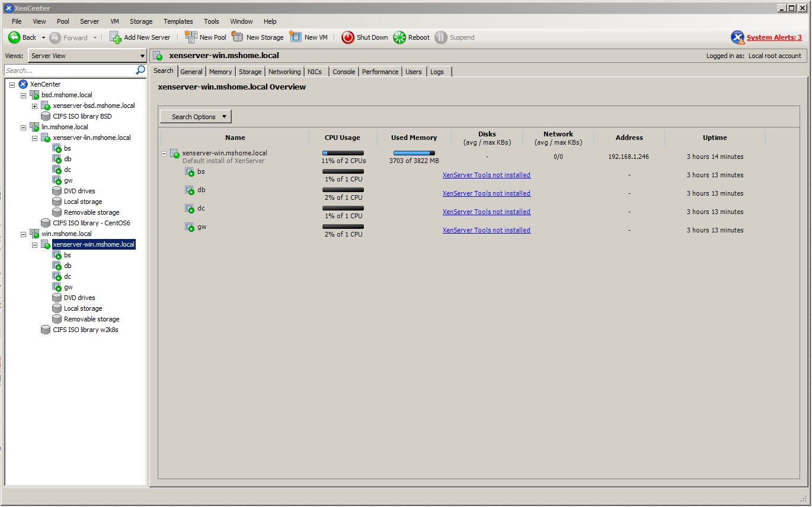Collapse xenserver-win.mshome.local row in overview table
Screen dimensions: 812x507
coord(164,154)
